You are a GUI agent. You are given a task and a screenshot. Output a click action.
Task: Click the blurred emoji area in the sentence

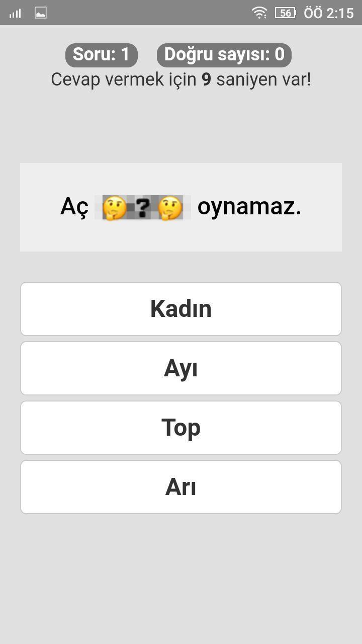(x=142, y=207)
